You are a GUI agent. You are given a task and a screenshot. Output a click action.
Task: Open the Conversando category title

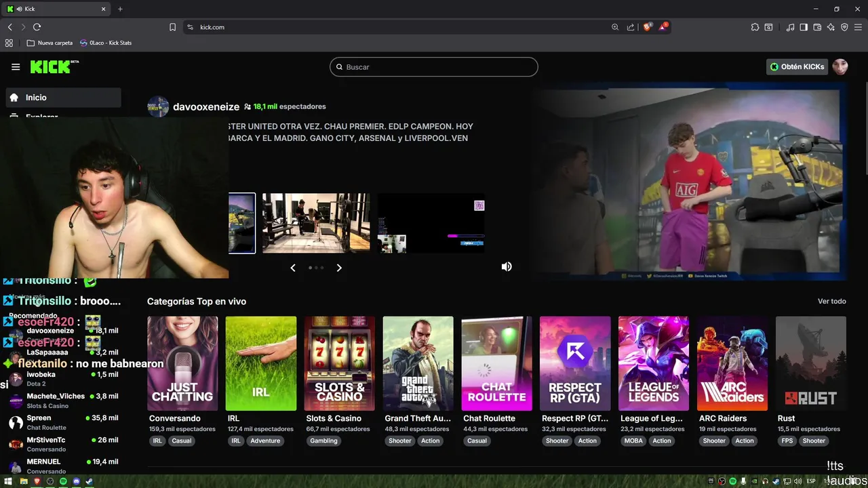pos(175,418)
